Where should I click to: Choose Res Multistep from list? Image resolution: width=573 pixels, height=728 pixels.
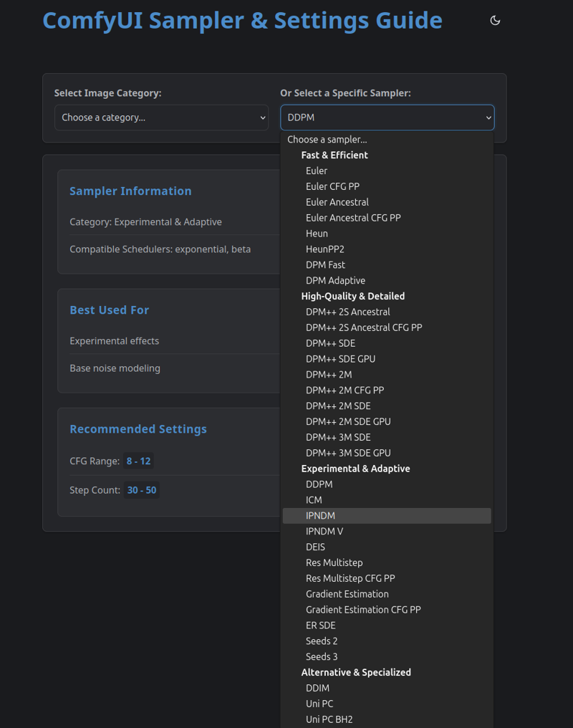click(387, 562)
